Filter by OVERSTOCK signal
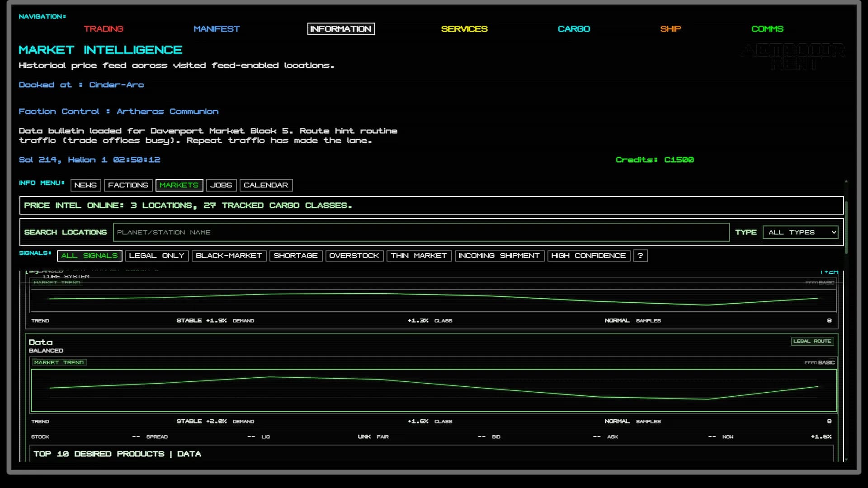This screenshot has width=868, height=488. [x=354, y=256]
